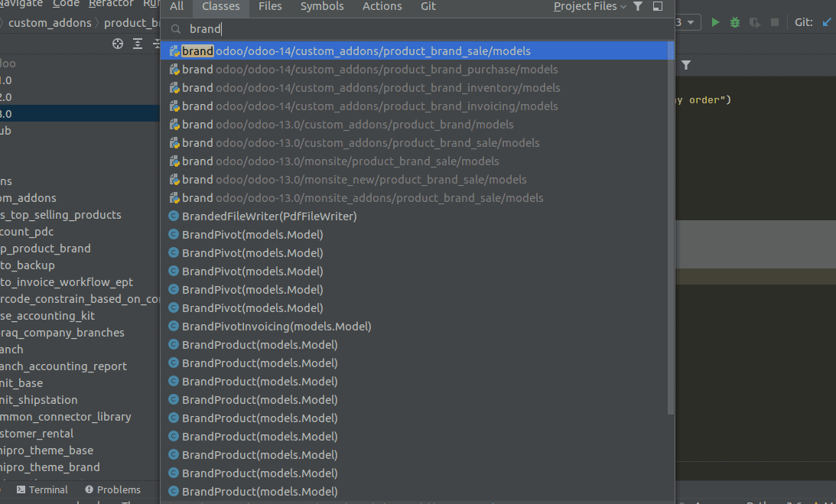The height and width of the screenshot is (504, 836).
Task: Switch to the Symbols tab
Action: tap(322, 6)
